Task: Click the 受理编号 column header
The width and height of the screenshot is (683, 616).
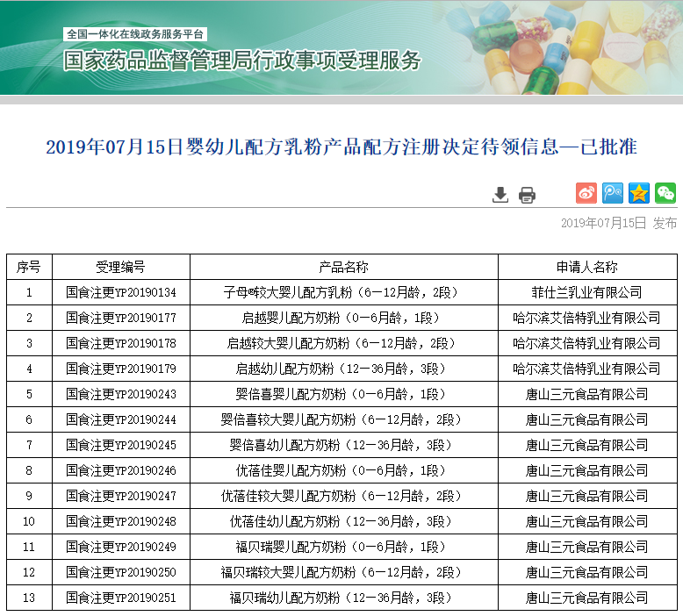Action: click(121, 267)
